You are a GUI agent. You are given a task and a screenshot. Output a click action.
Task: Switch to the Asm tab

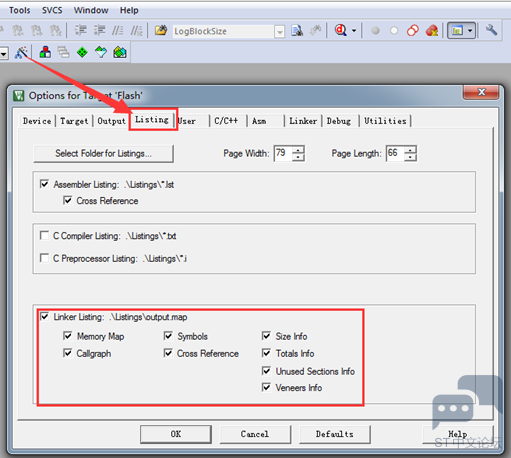(259, 121)
